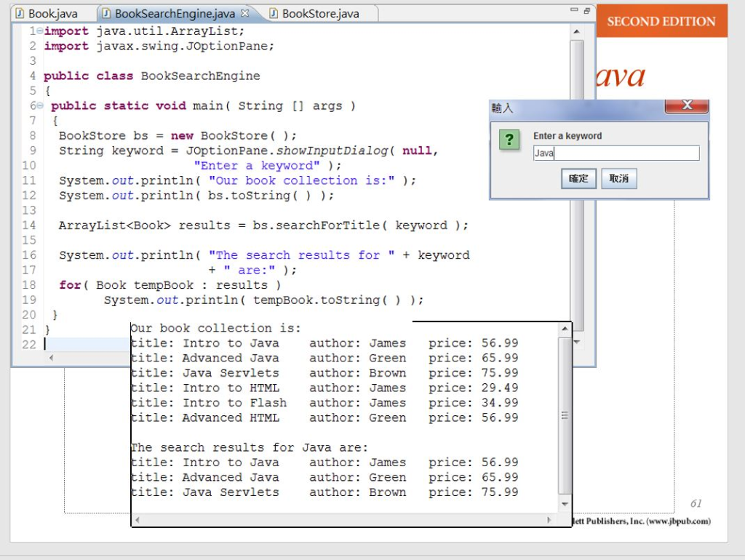Click the red X on the 輸入 dialog

pyautogui.click(x=687, y=105)
